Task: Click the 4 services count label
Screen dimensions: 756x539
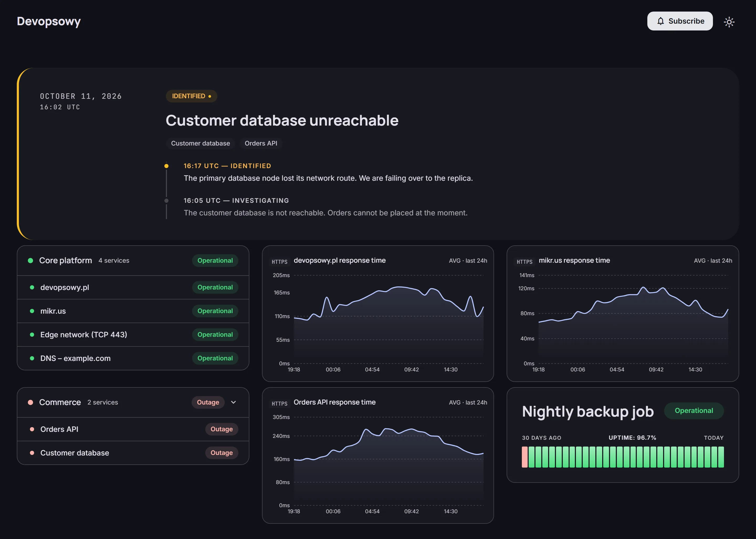Action: [114, 261]
